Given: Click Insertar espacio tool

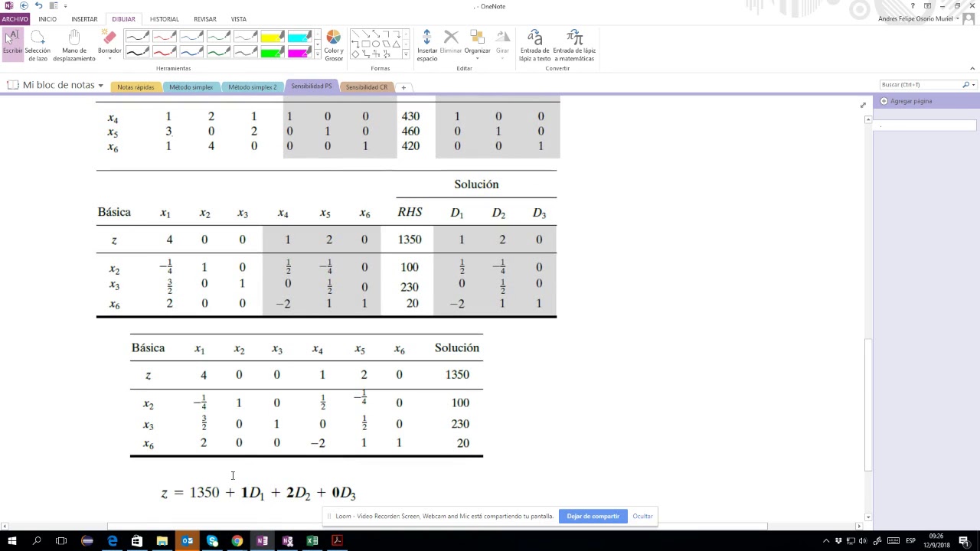Looking at the screenshot, I should coord(427,45).
